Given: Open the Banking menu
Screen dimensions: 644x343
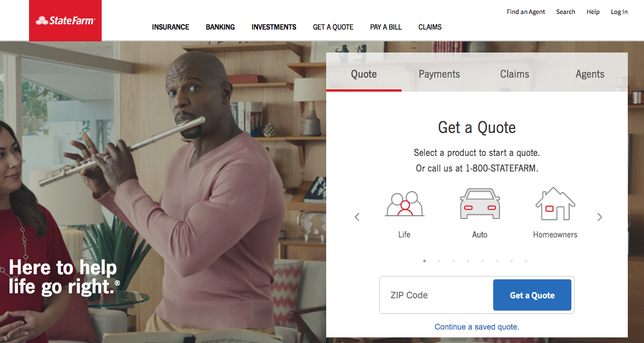Looking at the screenshot, I should (x=220, y=27).
